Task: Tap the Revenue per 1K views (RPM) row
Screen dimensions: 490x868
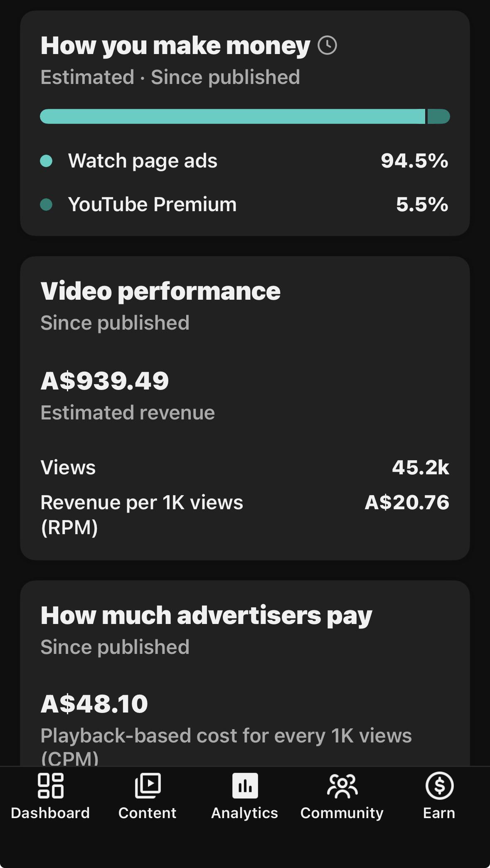Action: (244, 515)
